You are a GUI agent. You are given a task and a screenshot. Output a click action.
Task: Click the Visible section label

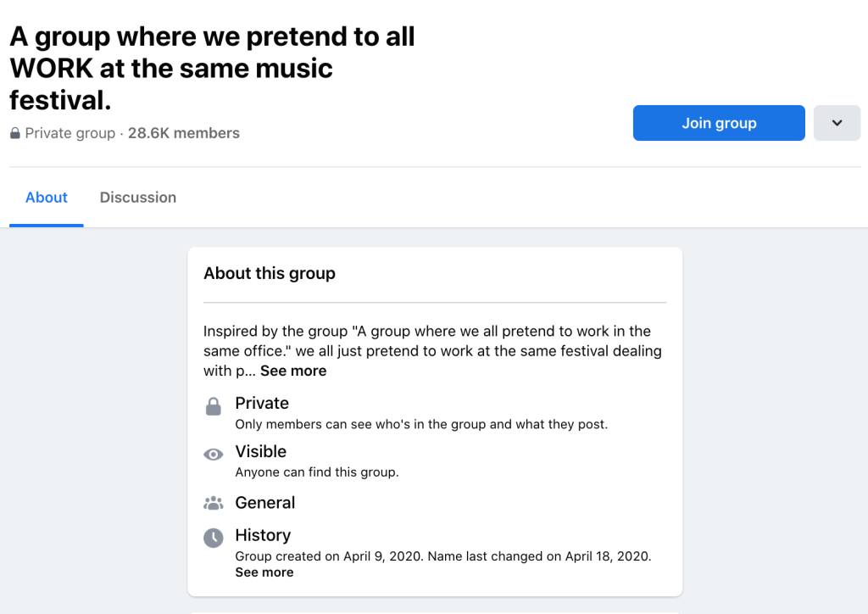(261, 451)
